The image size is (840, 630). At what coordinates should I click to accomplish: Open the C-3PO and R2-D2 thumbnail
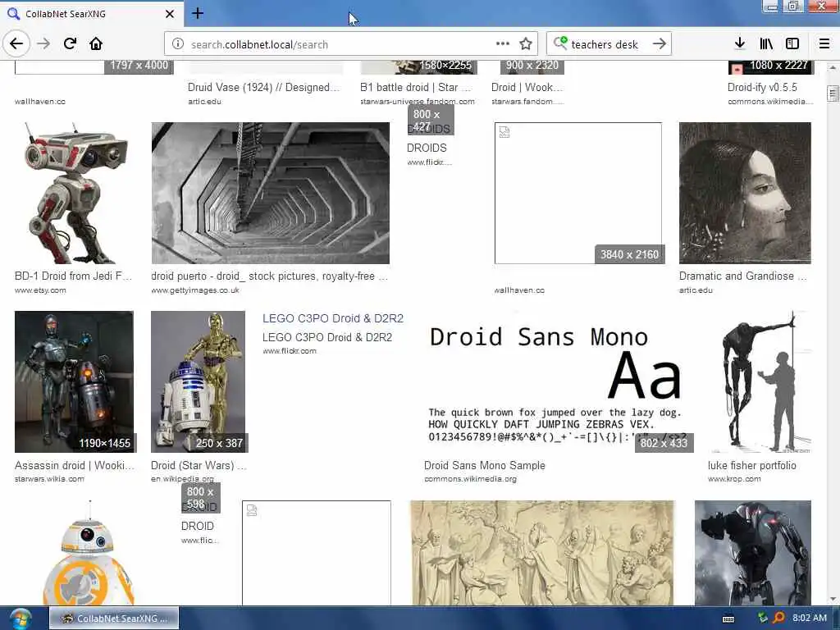(198, 381)
